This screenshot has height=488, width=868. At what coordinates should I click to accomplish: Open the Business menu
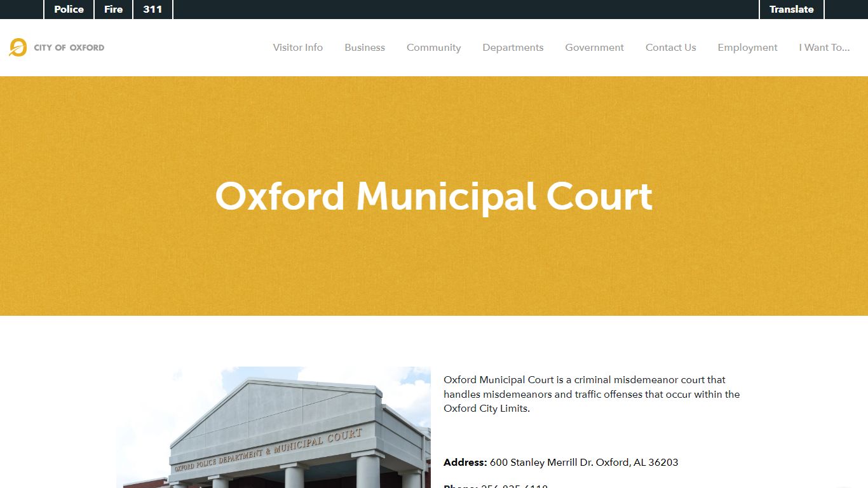(365, 48)
